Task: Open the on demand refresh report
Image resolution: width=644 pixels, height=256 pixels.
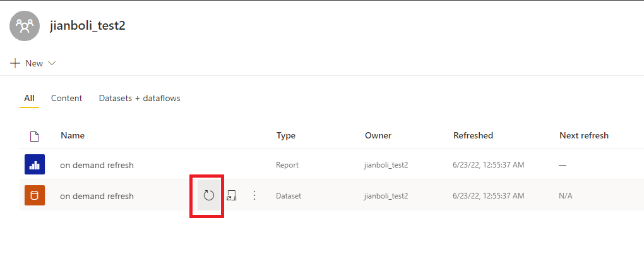Action: [97, 165]
